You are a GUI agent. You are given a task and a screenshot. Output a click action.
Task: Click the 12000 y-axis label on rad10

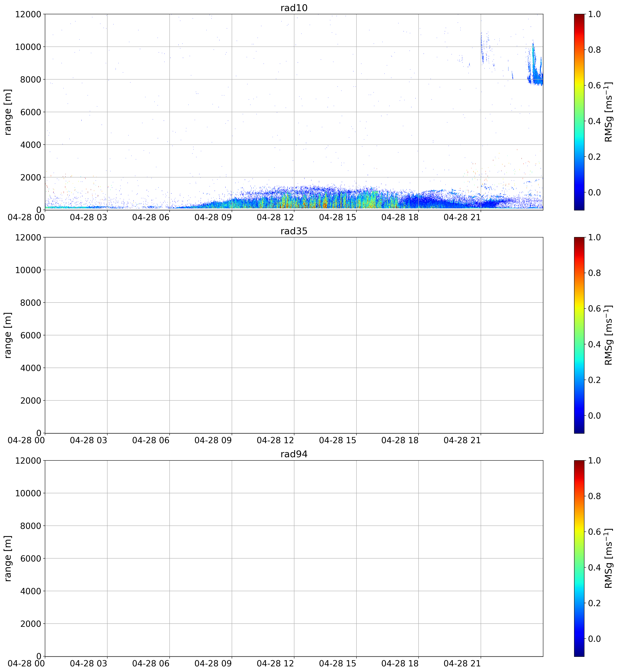(x=28, y=14)
